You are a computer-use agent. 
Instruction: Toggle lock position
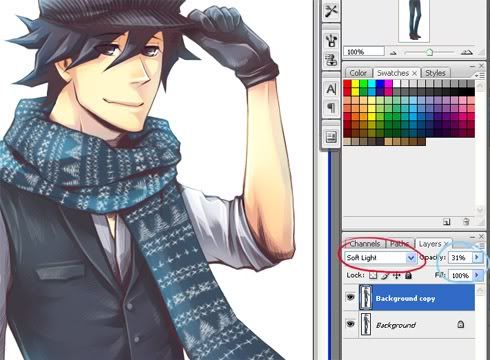point(396,275)
